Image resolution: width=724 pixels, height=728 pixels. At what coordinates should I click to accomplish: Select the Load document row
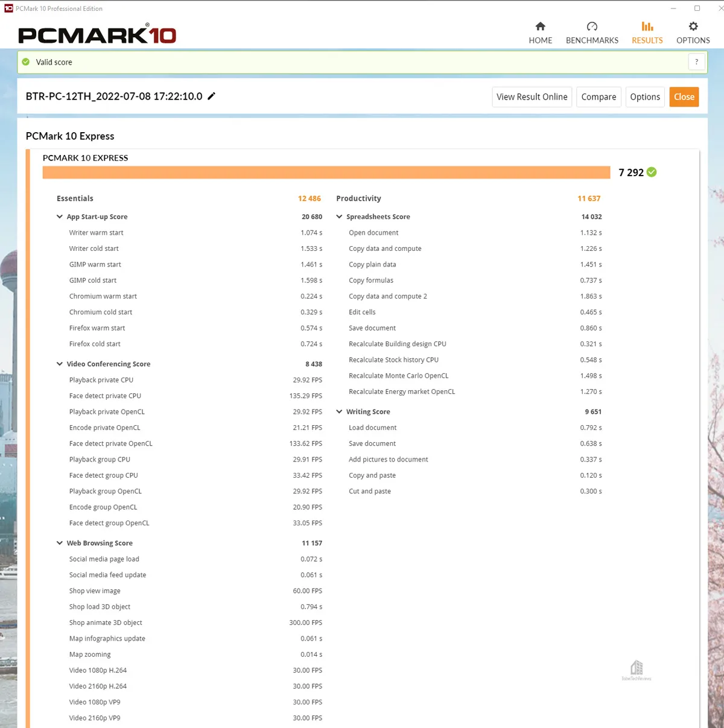click(475, 428)
